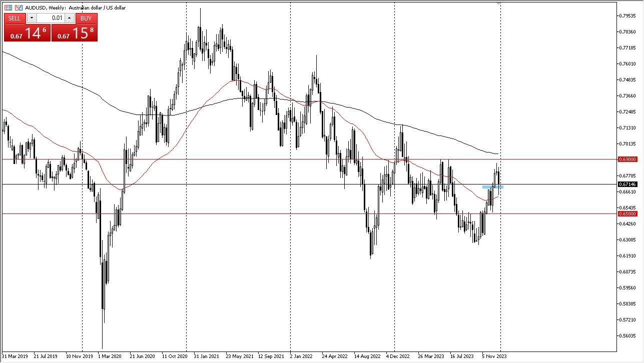Click the 12 Sep 2021 date label
Viewport: 644px width, 363px height.
pos(272,357)
